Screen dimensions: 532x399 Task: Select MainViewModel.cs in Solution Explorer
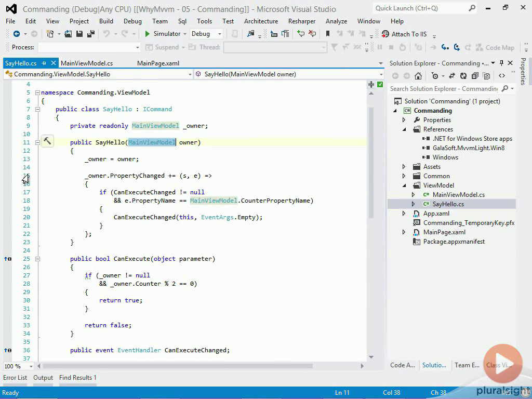click(458, 195)
